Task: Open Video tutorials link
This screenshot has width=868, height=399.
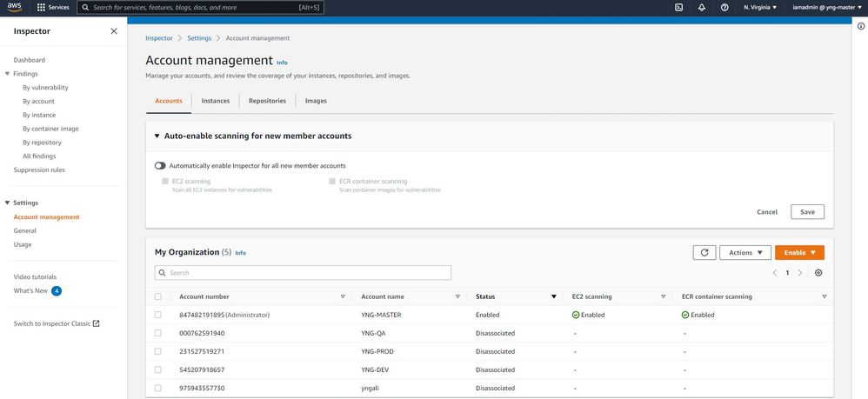Action: click(35, 276)
